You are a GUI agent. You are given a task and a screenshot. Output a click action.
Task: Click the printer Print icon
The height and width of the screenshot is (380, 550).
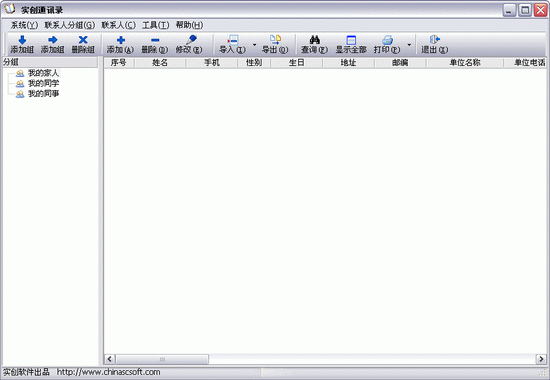pyautogui.click(x=387, y=40)
